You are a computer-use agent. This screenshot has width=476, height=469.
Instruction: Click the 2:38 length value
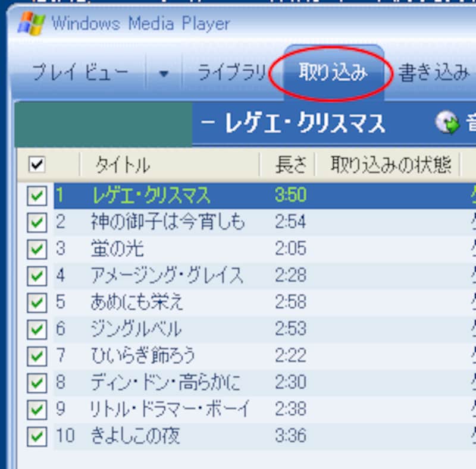click(290, 408)
